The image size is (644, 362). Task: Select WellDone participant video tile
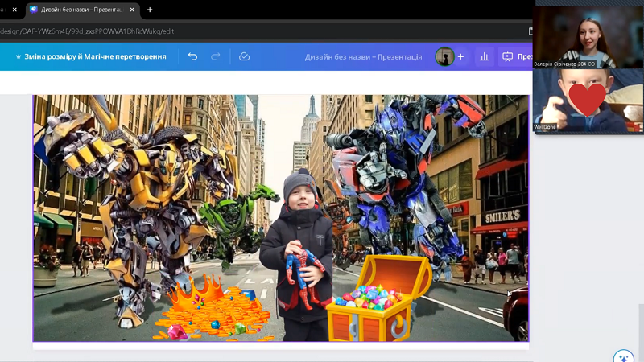tap(588, 101)
